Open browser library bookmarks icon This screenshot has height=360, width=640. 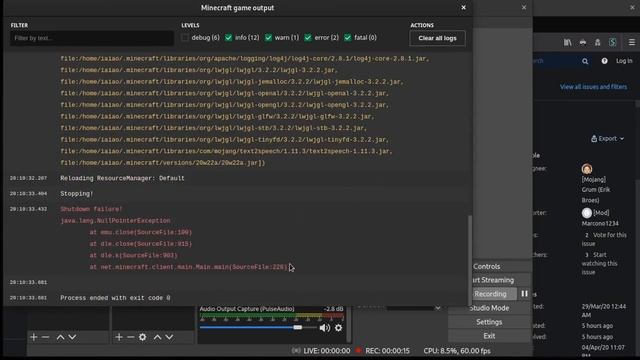coord(568,42)
